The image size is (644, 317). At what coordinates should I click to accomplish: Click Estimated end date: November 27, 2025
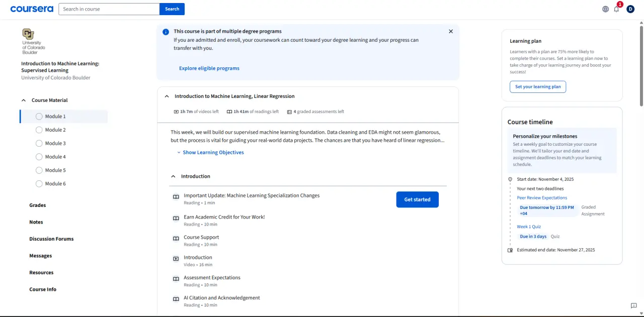[x=556, y=250]
